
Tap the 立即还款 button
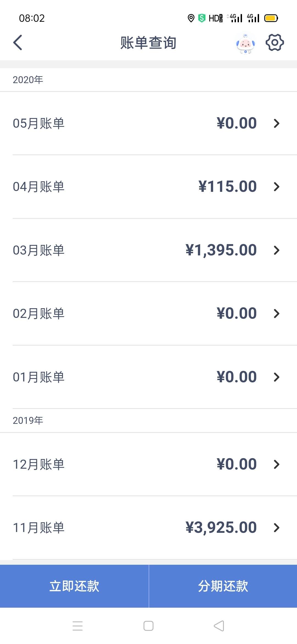click(74, 586)
